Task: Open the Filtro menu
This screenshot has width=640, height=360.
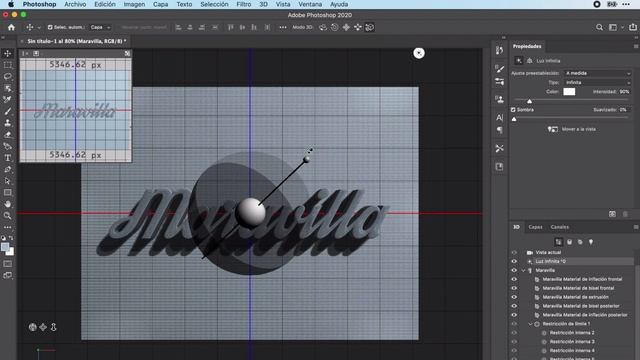Action: click(x=244, y=4)
